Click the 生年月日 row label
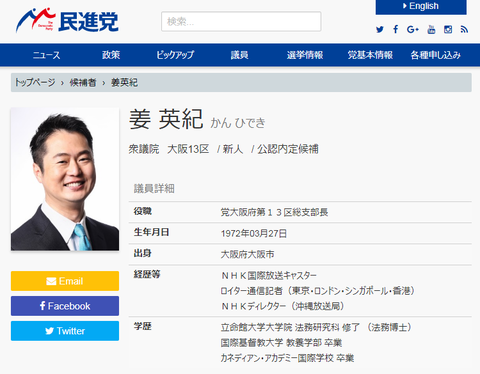 (151, 232)
